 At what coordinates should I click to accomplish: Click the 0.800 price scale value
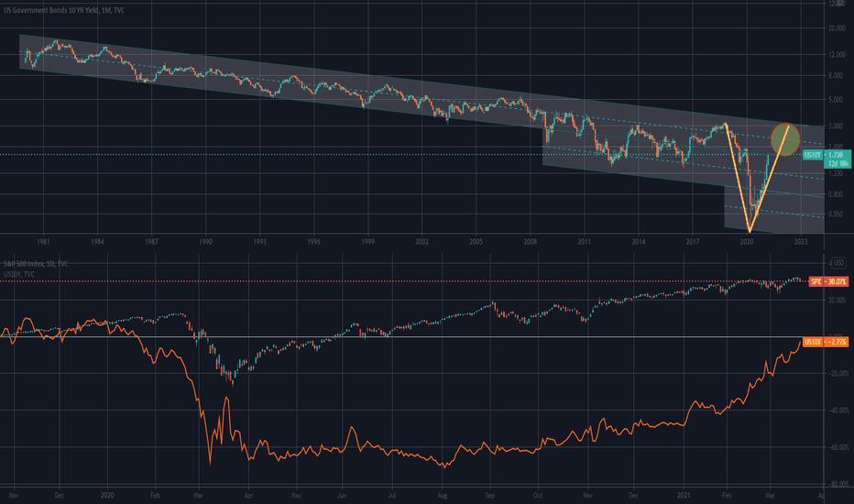tap(836, 194)
